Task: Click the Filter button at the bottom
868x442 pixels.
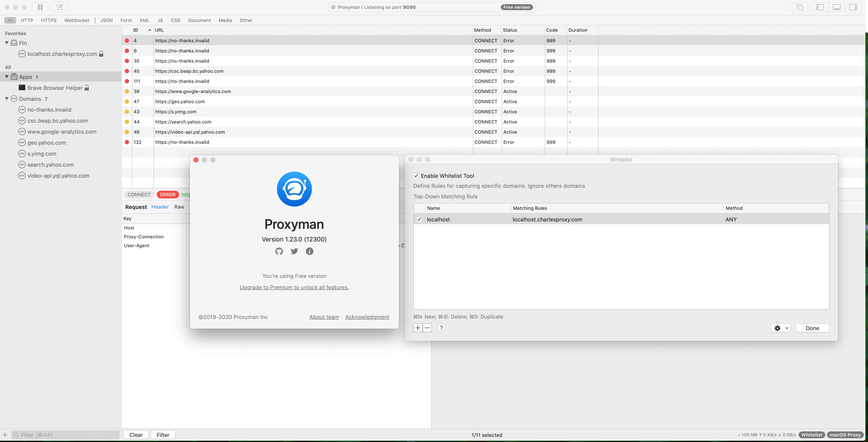Action: pos(163,435)
